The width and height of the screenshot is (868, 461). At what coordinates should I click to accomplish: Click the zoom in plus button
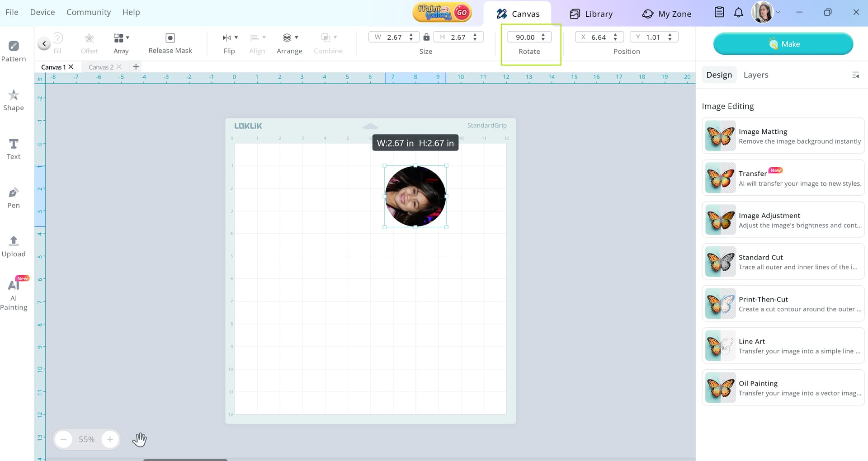point(110,439)
